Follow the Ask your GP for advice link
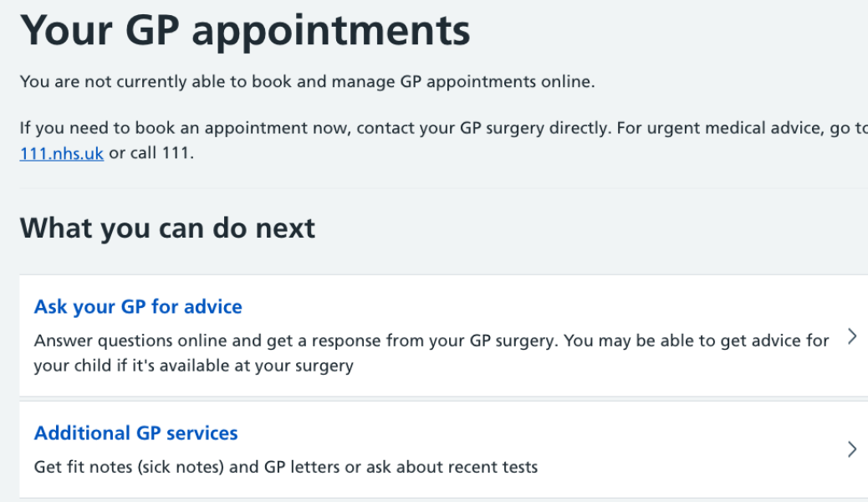 [x=138, y=306]
